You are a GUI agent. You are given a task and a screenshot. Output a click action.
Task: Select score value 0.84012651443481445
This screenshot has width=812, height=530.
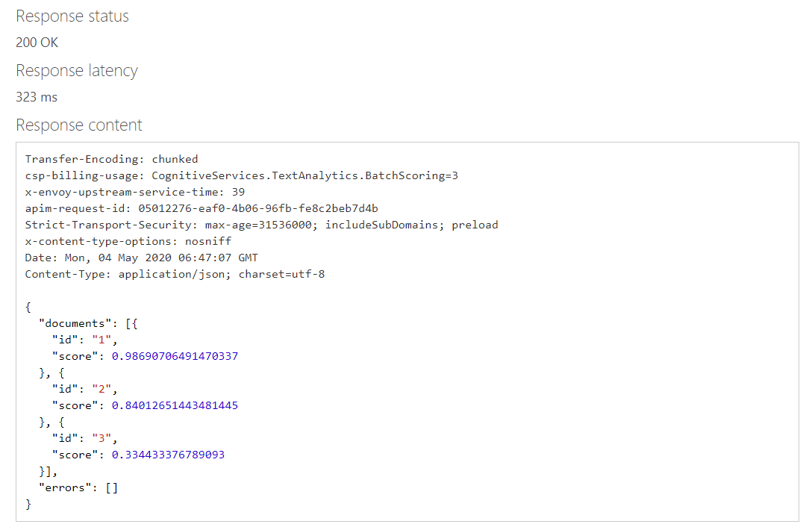pos(175,405)
